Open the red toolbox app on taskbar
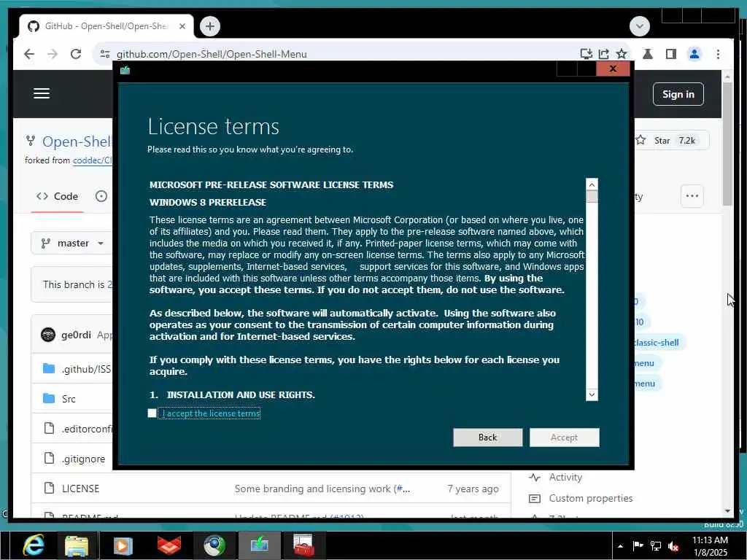The image size is (747, 560). pos(303,545)
